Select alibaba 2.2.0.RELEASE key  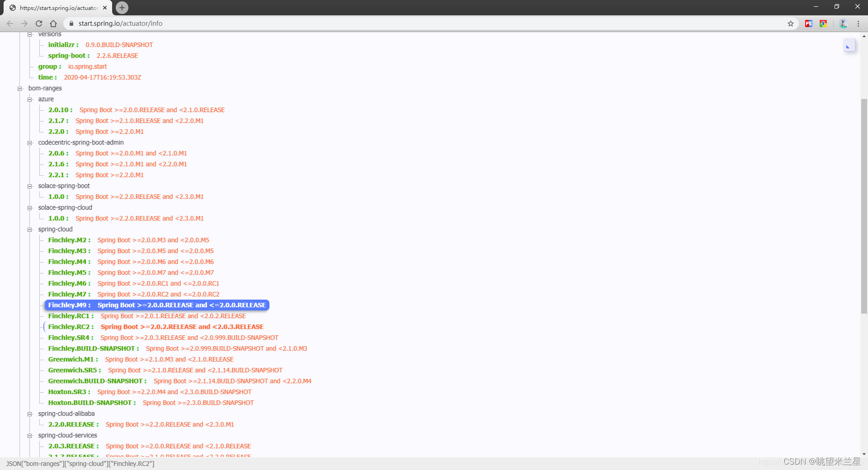tap(71, 424)
